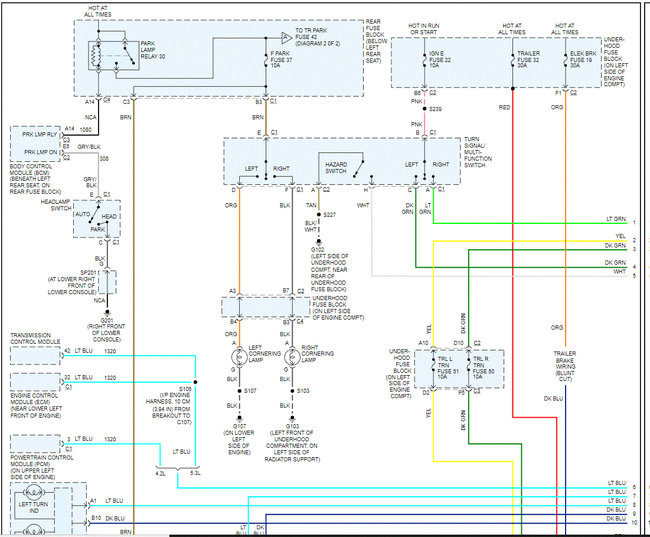
Task: Click the "REAR FUSE BLOCK" description
Action: click(376, 41)
